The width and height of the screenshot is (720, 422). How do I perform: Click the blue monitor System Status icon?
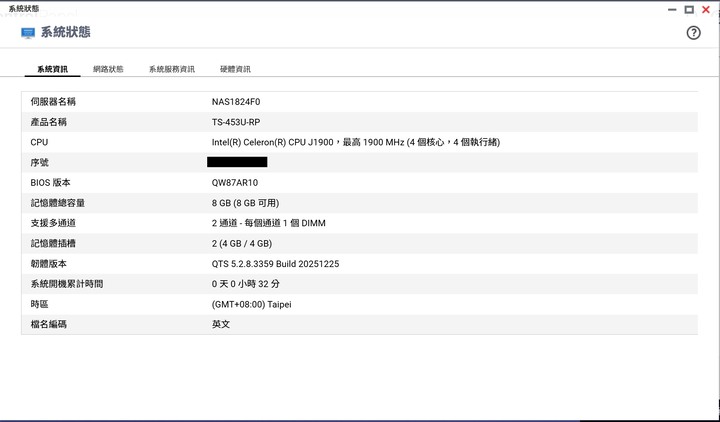coord(28,33)
